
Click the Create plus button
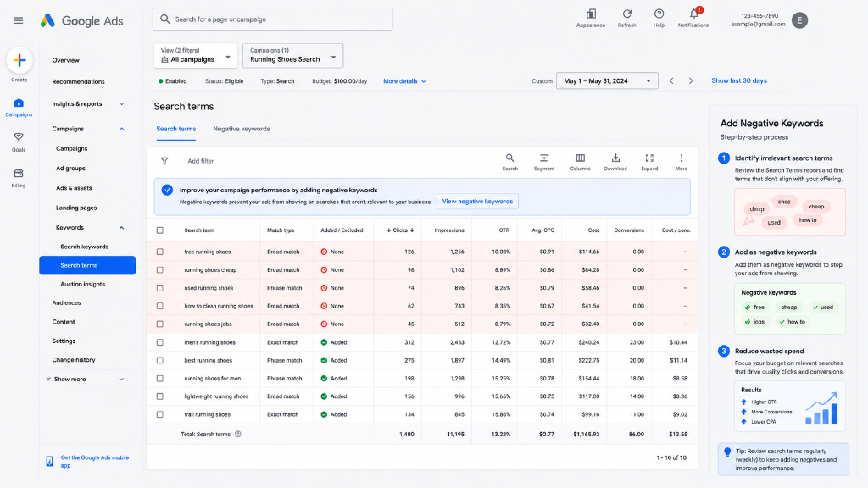pos(19,60)
